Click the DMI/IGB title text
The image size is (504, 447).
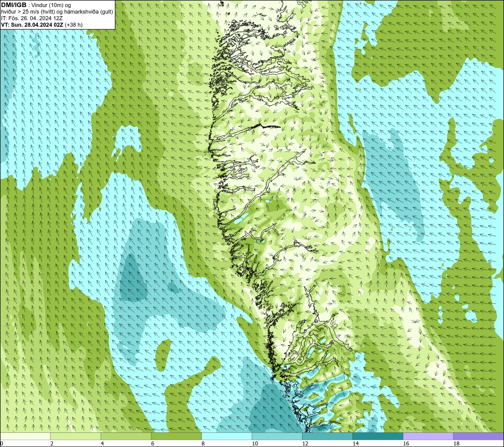click(14, 5)
